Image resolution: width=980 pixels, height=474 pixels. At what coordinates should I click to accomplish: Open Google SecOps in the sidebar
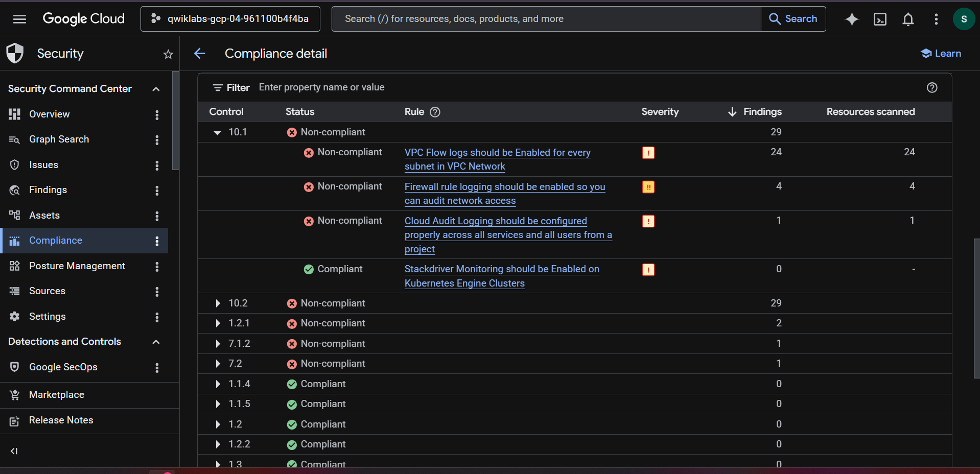63,367
